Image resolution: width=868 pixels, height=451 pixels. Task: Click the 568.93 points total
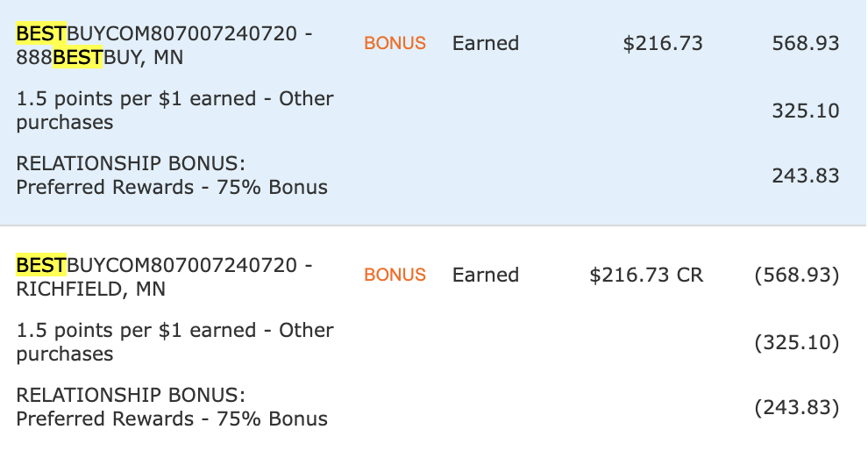[x=806, y=43]
